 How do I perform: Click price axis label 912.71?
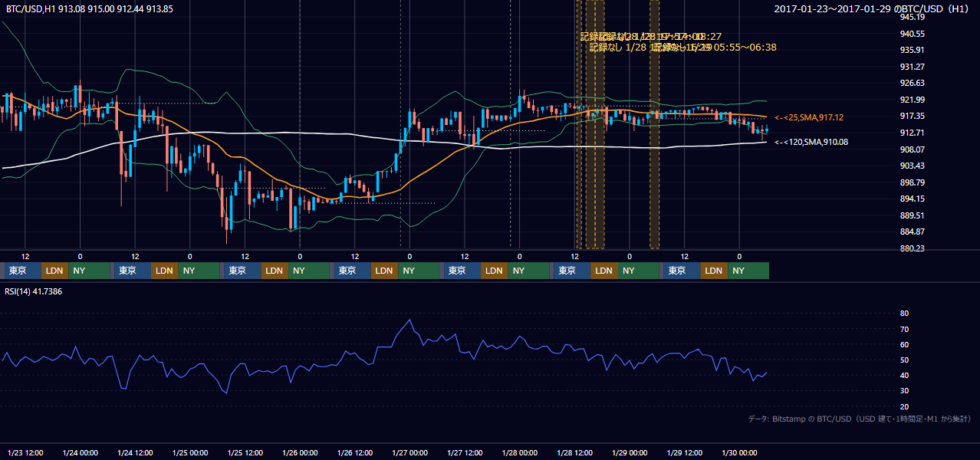[912, 133]
